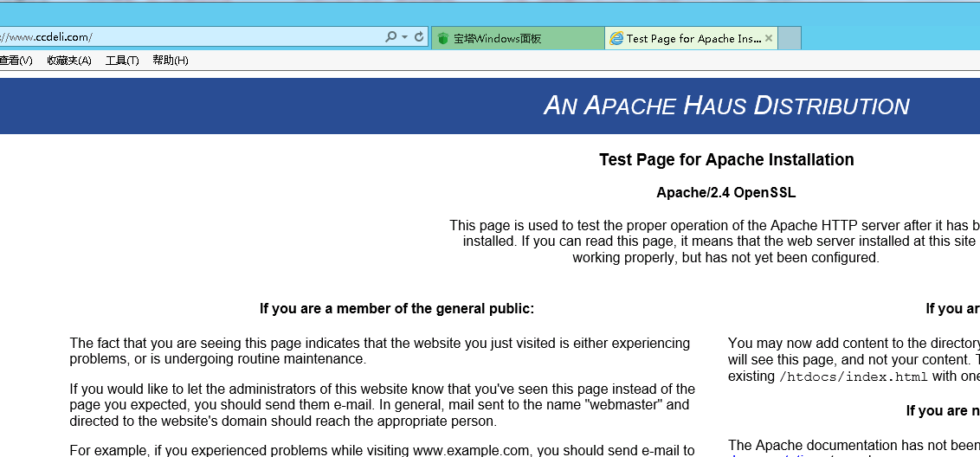Click text 'The Apache documentation has not been'
The image size is (980, 457).
[x=854, y=445]
